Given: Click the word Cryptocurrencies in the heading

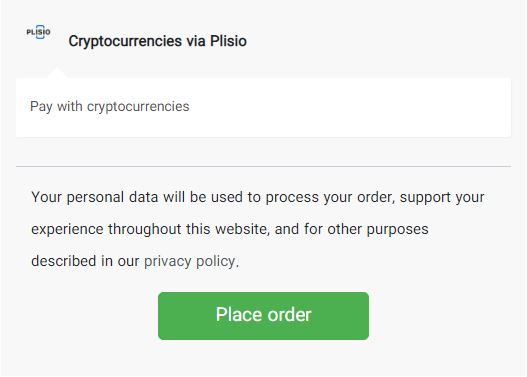Looking at the screenshot, I should [x=125, y=41].
